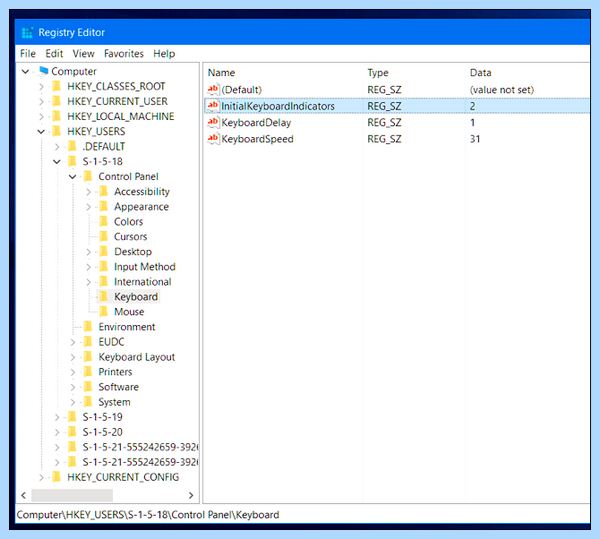Expand the S-1-5-19 key

click(x=57, y=417)
